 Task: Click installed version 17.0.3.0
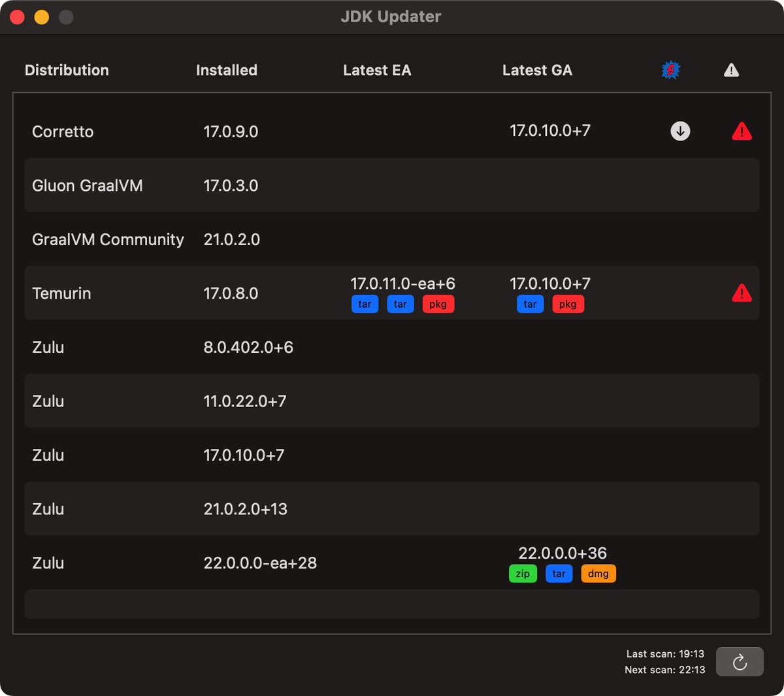pos(231,186)
